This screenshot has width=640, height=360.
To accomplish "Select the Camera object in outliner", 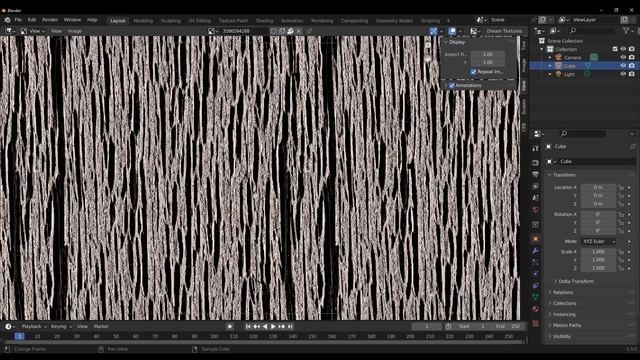I will [x=572, y=58].
